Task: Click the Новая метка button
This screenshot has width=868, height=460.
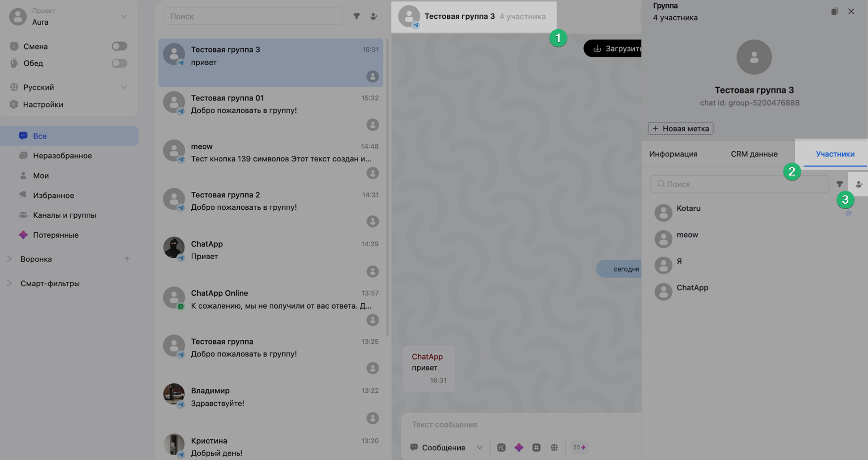Action: pos(680,129)
